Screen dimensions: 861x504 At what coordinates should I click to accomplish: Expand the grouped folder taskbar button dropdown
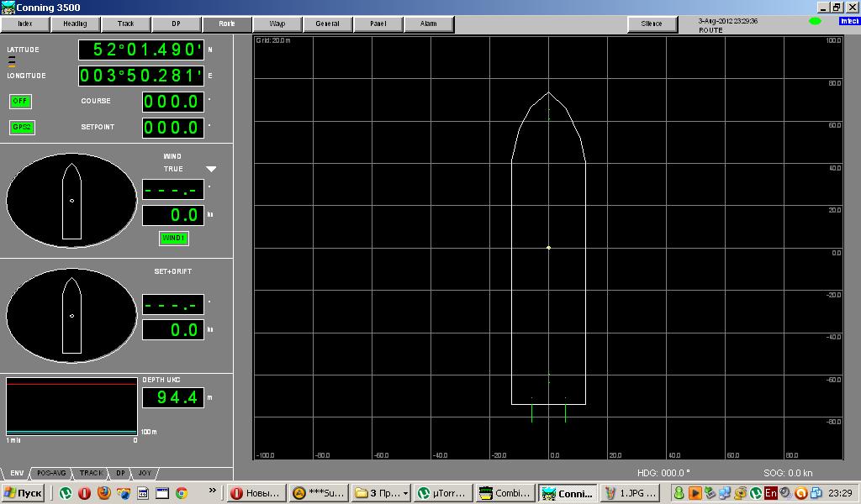405,494
